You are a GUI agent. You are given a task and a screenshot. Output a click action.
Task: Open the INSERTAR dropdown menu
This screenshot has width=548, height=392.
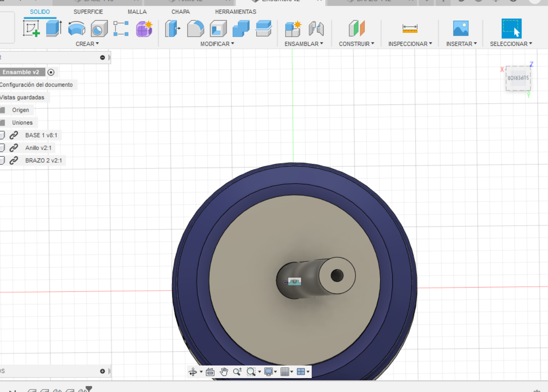tap(462, 44)
